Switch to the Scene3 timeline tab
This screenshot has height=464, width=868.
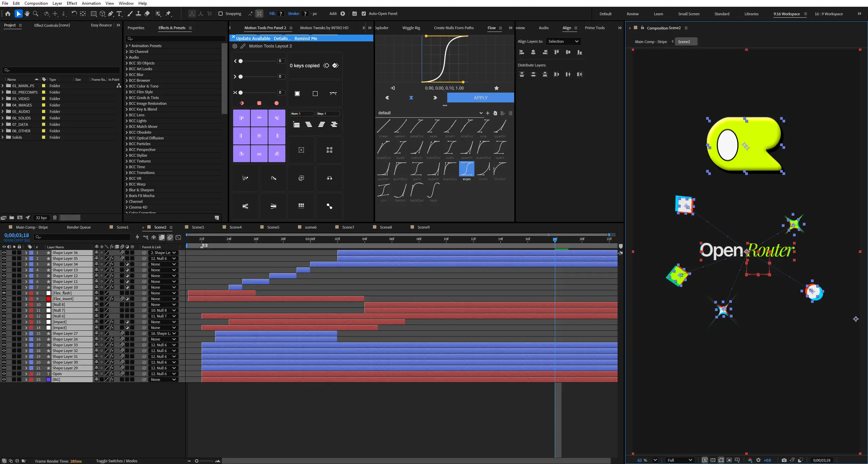pos(198,227)
